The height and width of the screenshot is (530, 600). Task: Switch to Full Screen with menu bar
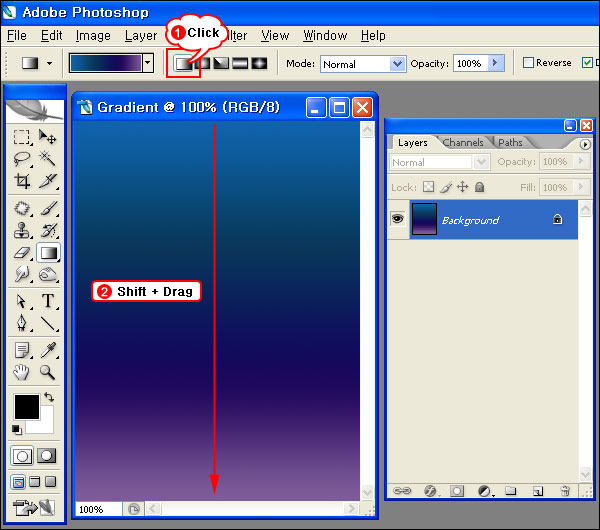tap(35, 481)
